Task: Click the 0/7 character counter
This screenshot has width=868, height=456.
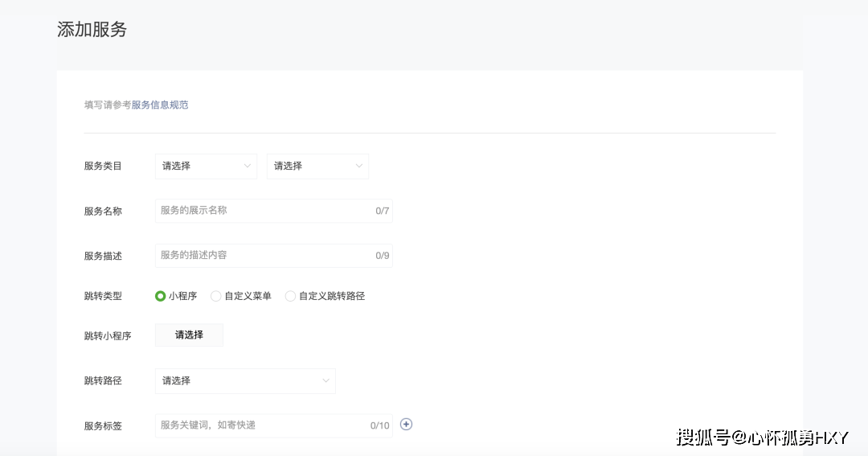Action: 382,212
